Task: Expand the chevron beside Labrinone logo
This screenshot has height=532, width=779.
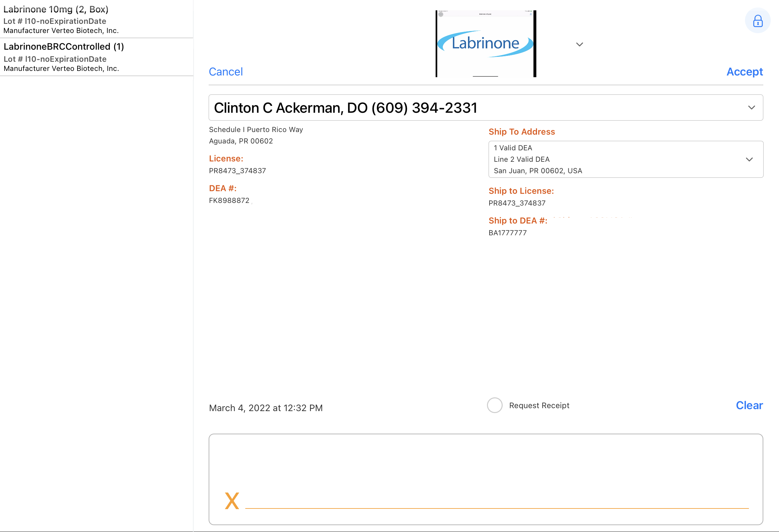Action: 579,44
